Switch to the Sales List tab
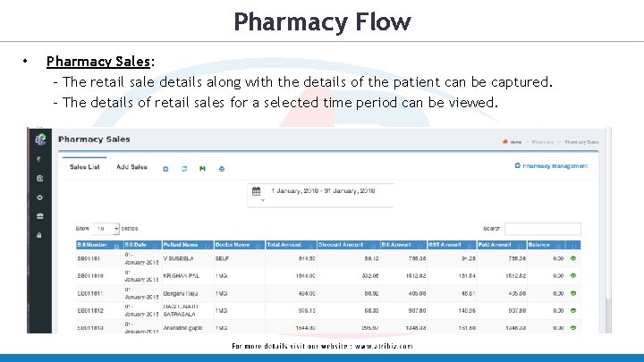The image size is (644, 362). [x=85, y=167]
